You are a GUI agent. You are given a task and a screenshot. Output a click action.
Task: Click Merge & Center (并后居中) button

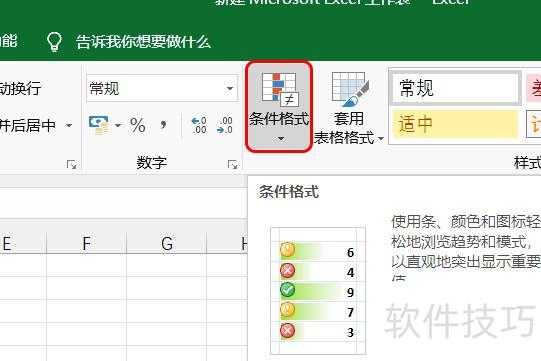[28, 125]
